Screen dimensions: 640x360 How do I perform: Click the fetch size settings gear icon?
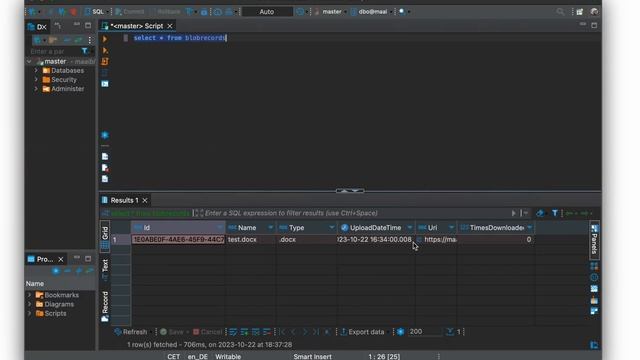point(400,332)
